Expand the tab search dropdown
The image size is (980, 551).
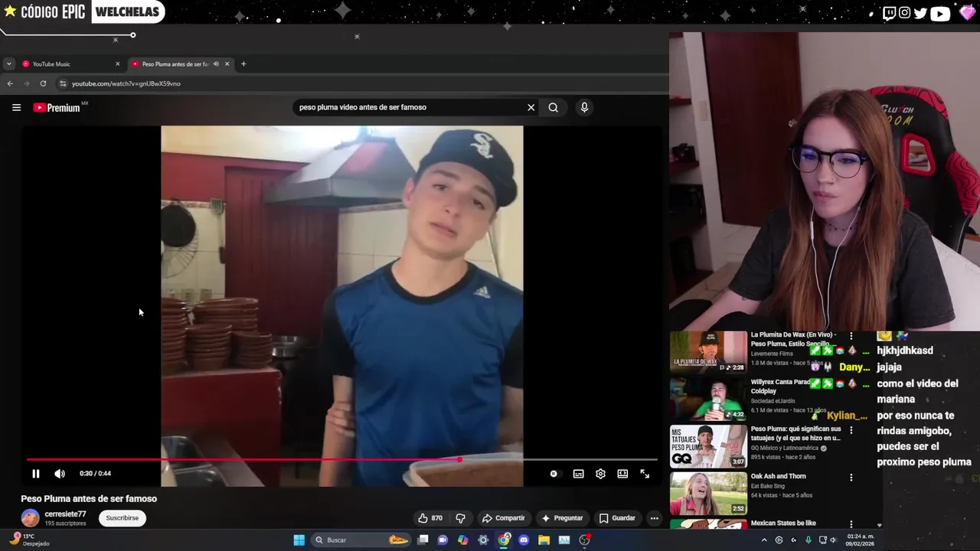tap(8, 64)
